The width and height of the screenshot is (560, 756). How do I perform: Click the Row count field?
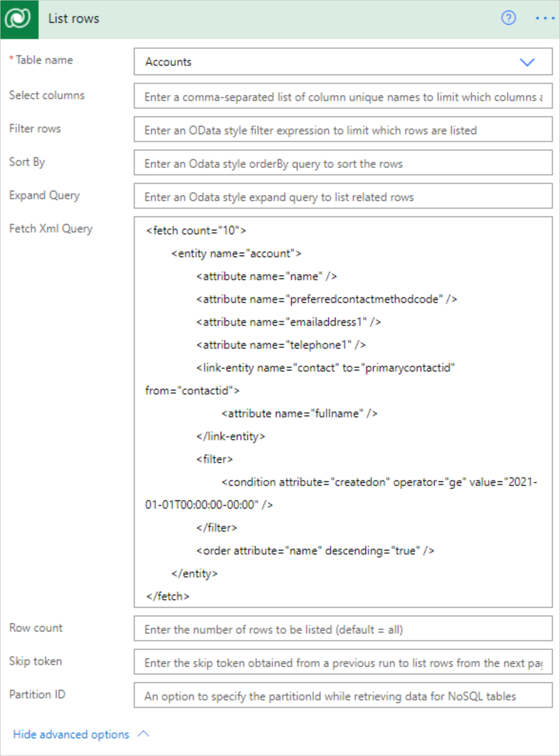click(x=342, y=629)
